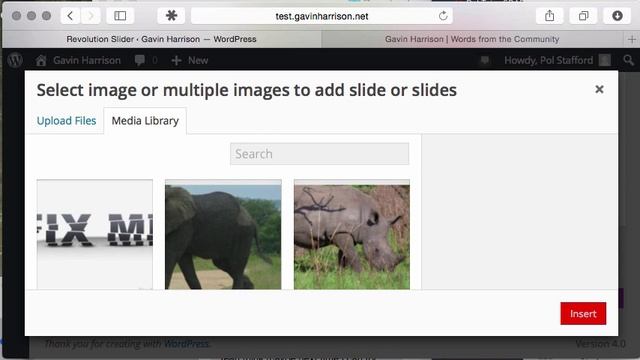Screen dimensions: 640x360
Task: Reload the page with the refresh icon
Action: point(443,16)
